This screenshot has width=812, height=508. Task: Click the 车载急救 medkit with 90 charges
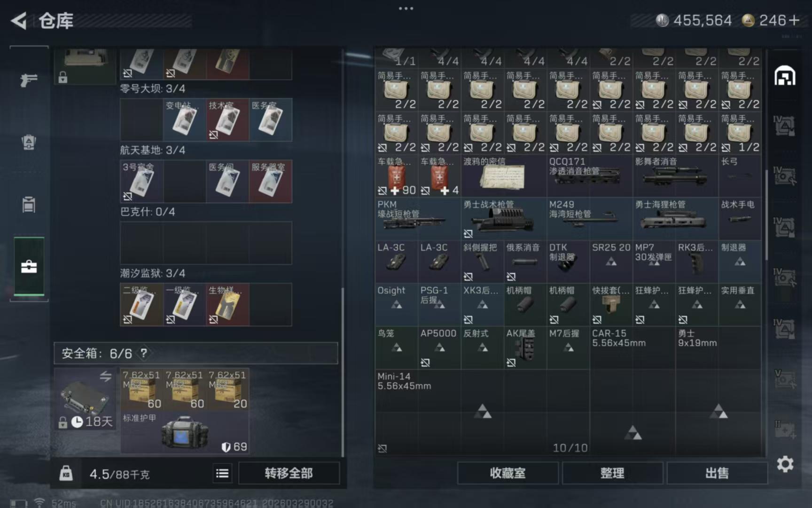click(397, 176)
